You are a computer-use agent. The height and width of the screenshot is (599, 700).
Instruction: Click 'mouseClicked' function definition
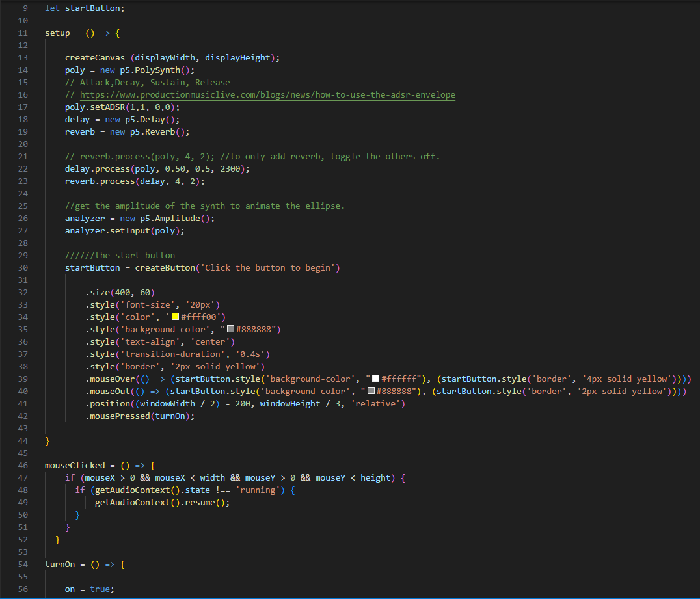75,466
